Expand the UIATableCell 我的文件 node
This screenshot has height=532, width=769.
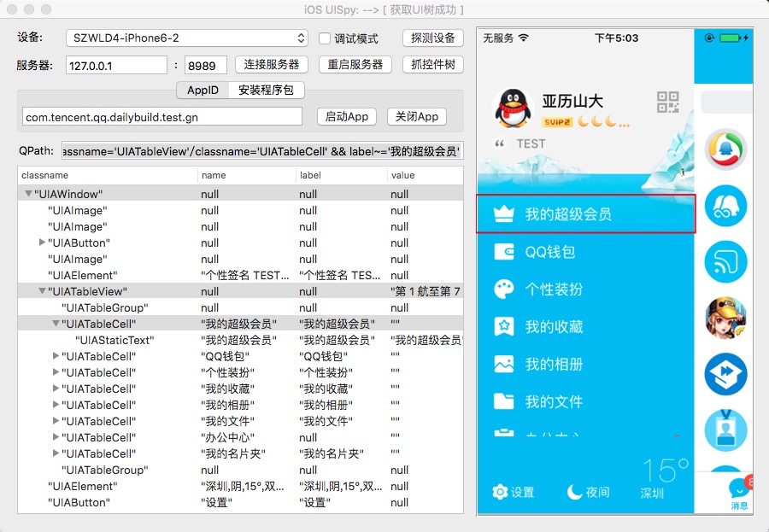click(x=56, y=421)
